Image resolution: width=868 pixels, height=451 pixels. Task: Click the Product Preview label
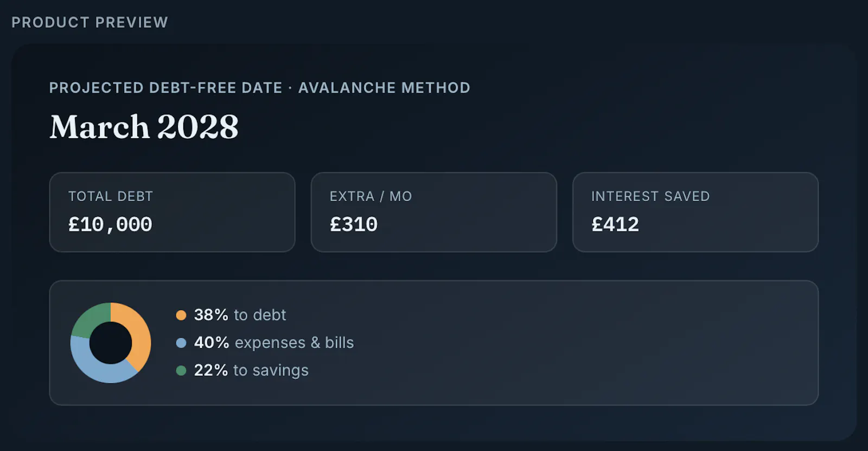(90, 22)
